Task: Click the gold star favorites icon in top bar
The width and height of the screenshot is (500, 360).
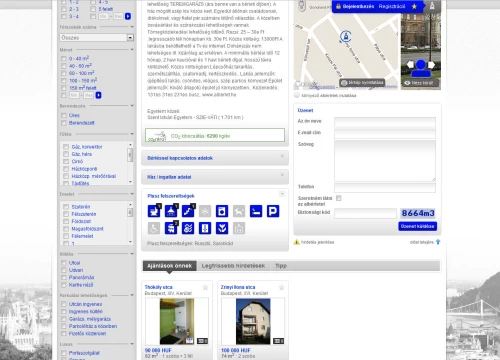Action: pos(414,6)
